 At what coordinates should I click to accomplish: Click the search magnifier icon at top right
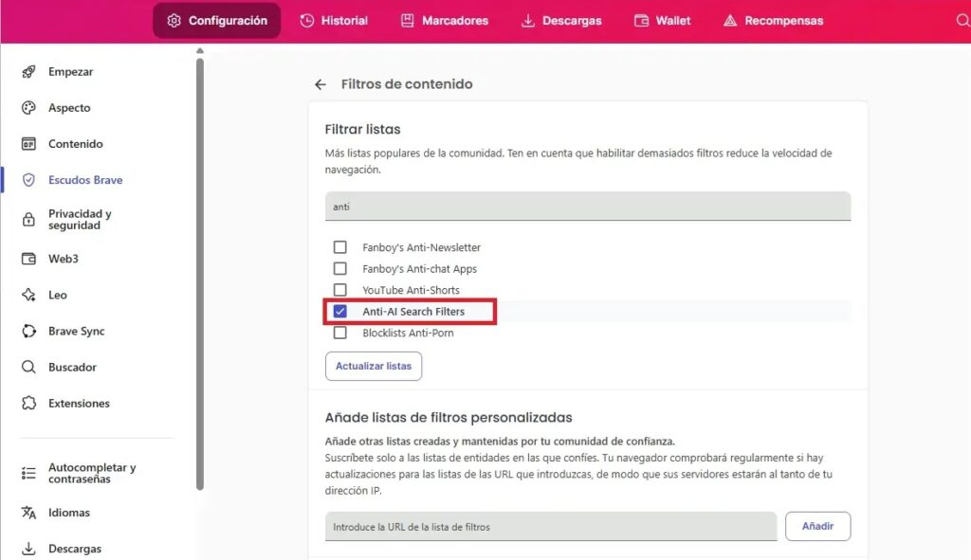(962, 21)
